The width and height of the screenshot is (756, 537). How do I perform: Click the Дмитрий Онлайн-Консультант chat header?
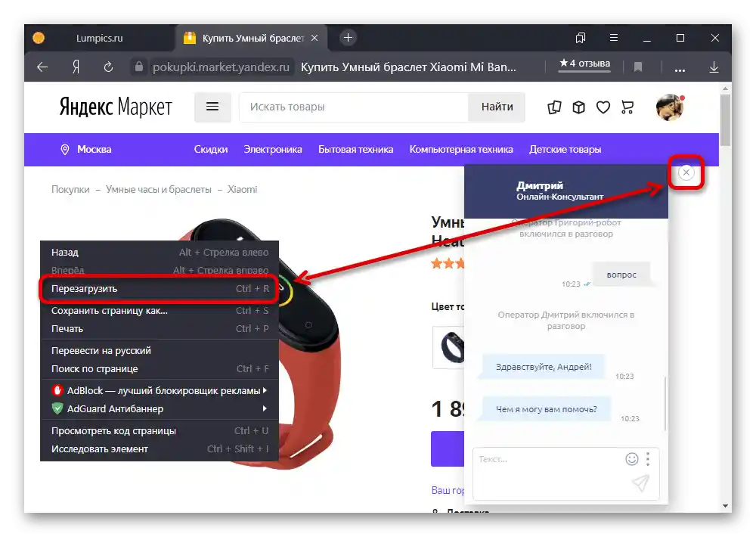pos(566,191)
